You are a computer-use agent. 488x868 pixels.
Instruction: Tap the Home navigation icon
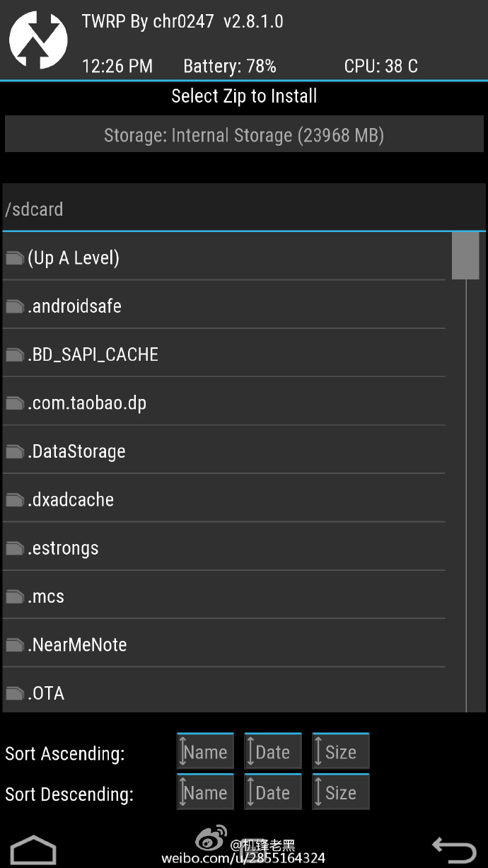(33, 847)
